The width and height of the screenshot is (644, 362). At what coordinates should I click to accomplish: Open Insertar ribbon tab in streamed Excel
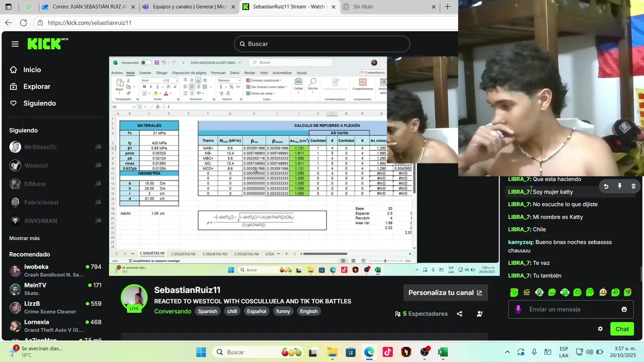145,73
